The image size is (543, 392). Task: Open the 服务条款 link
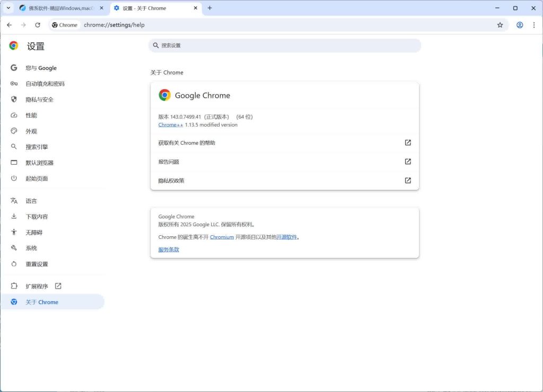pos(168,249)
